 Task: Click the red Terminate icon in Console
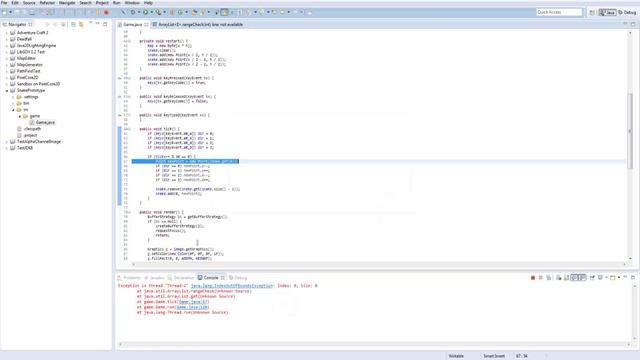click(533, 278)
